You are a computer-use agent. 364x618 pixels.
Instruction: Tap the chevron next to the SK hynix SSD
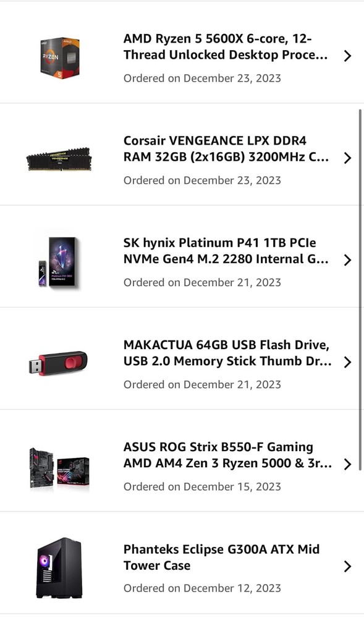click(347, 260)
